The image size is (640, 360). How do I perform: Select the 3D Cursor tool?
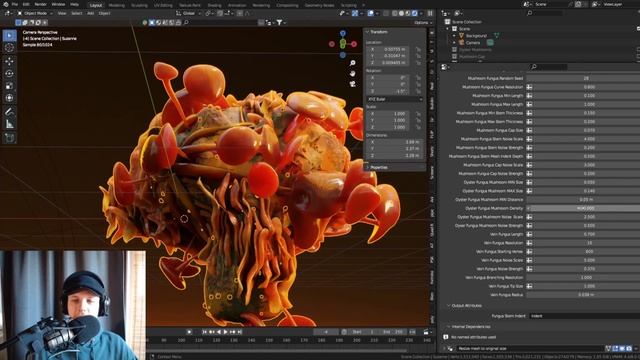pyautogui.click(x=9, y=48)
